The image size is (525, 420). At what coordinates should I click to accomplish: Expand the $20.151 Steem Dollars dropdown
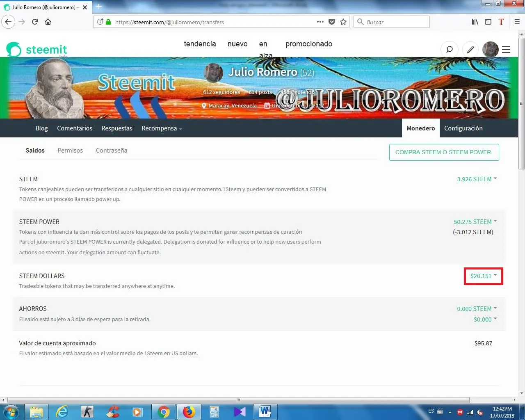[484, 276]
